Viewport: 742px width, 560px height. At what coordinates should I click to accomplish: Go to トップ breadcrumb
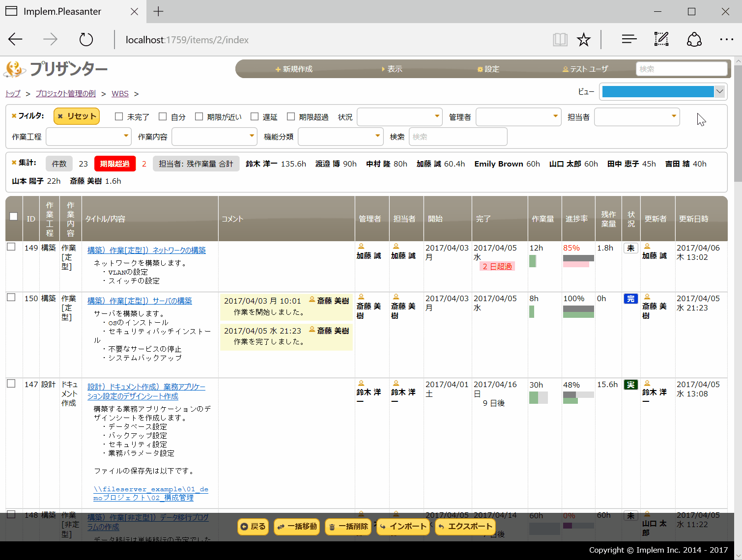coord(13,93)
